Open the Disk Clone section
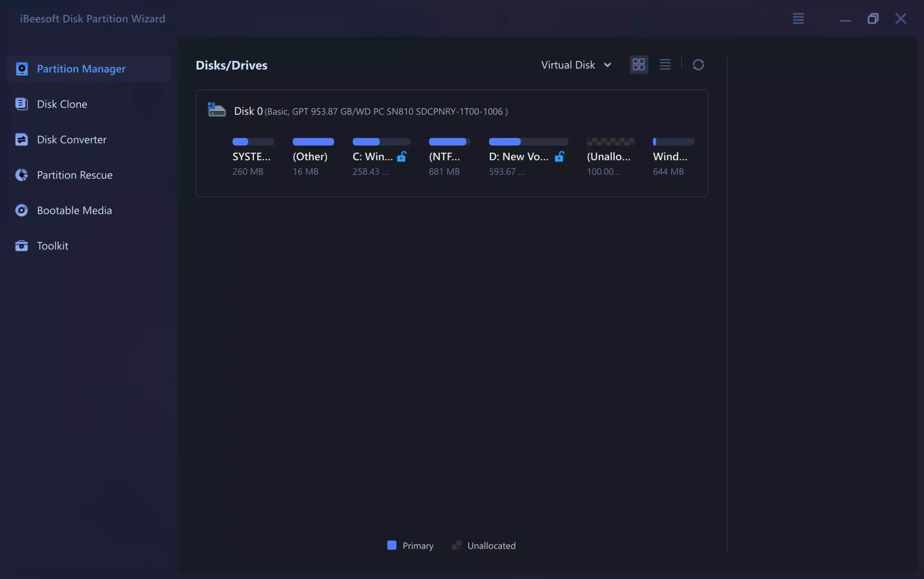The height and width of the screenshot is (579, 924). pyautogui.click(x=88, y=104)
